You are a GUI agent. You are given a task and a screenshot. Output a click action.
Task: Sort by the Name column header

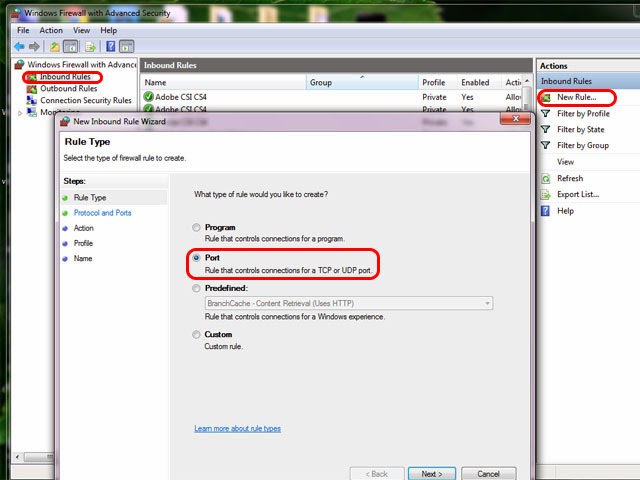pos(223,82)
